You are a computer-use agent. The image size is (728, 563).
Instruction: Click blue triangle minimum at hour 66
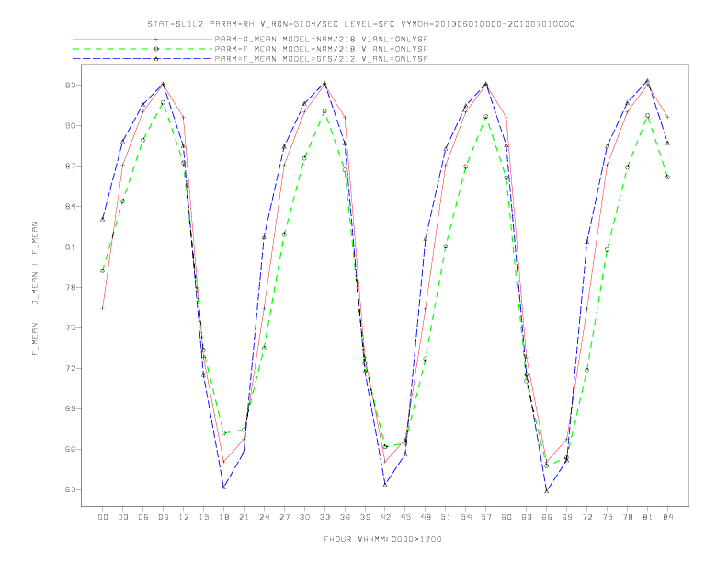[547, 490]
